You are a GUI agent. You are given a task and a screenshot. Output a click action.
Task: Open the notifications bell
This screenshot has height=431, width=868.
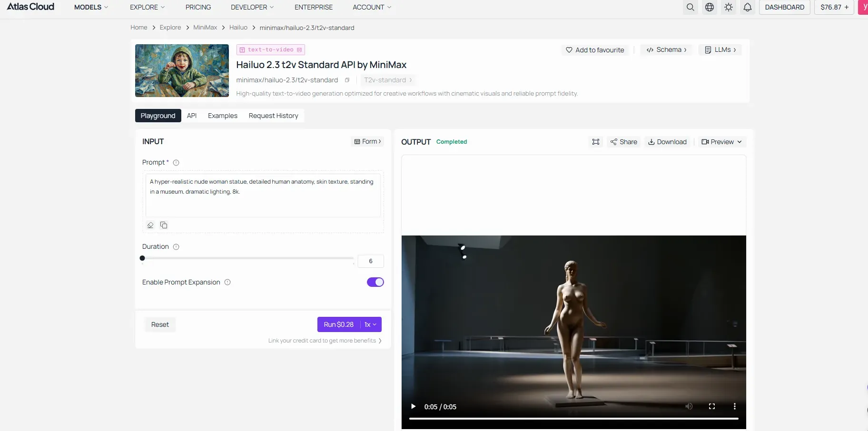[747, 7]
